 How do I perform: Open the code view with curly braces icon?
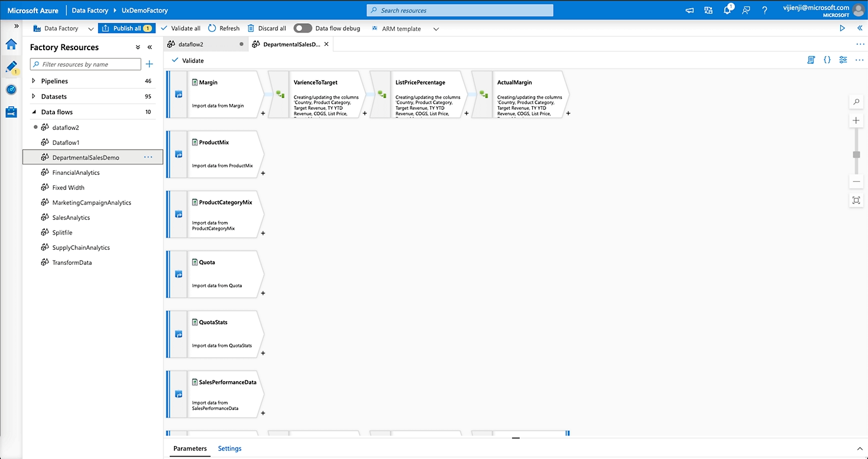coord(827,60)
